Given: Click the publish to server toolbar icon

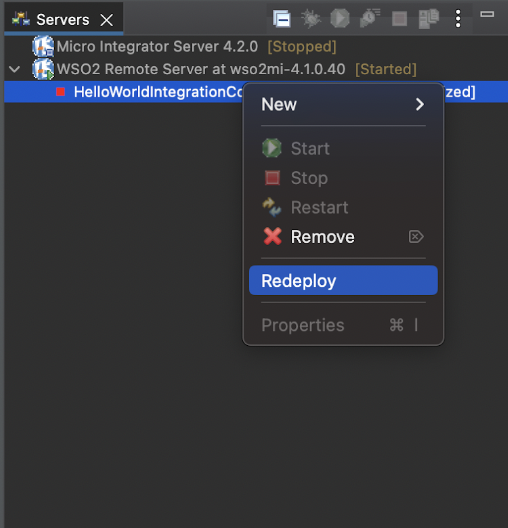Looking at the screenshot, I should pos(429,19).
